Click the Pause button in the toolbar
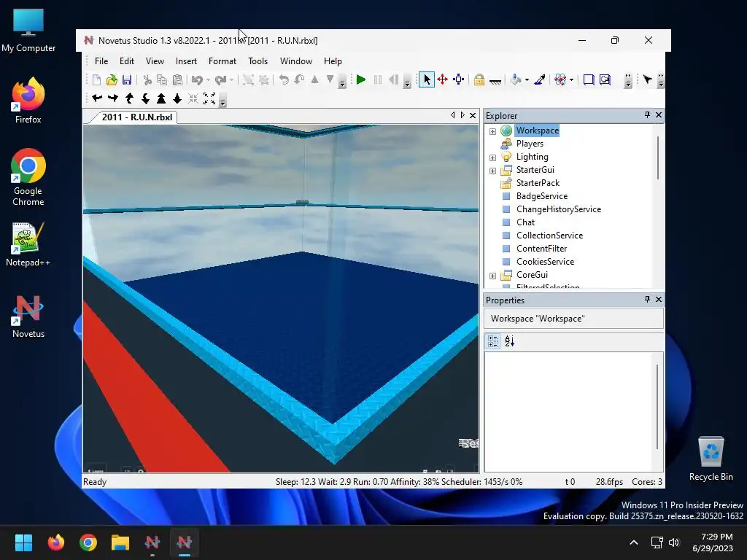This screenshot has height=560, width=747. click(x=378, y=79)
